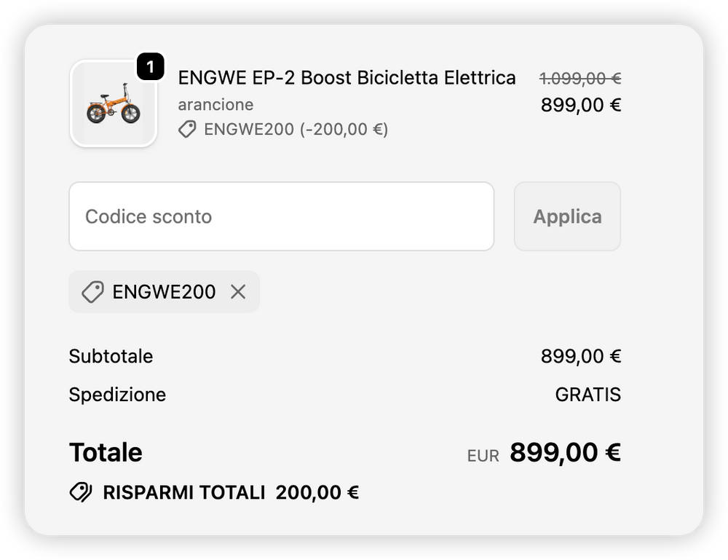The image size is (728, 560).
Task: Click the electric bike product thumbnail
Action: tap(113, 104)
